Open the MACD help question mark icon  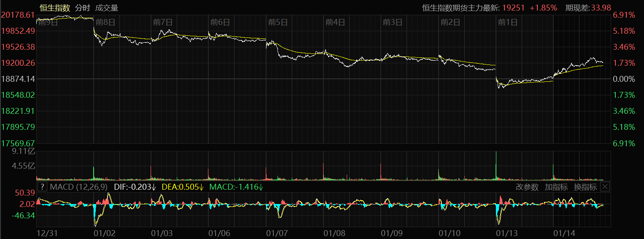point(42,187)
